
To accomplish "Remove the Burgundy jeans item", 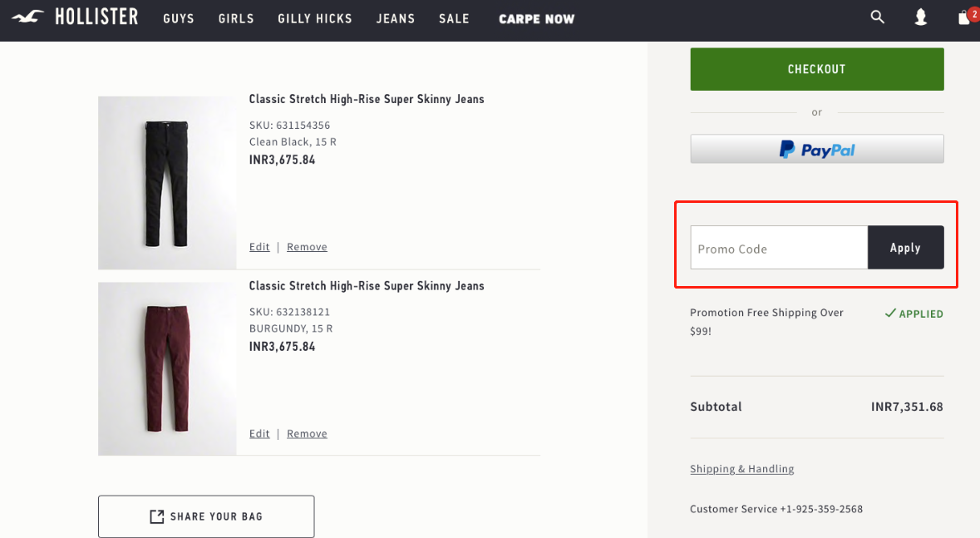I will [307, 433].
